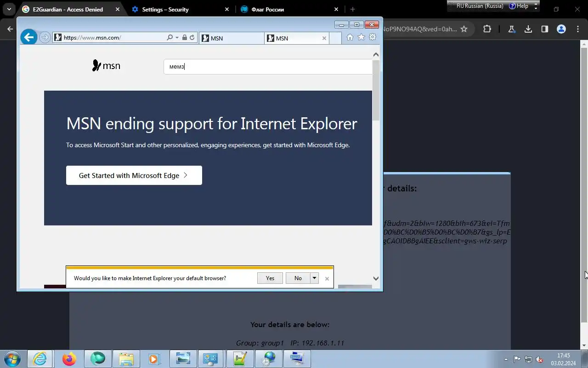The height and width of the screenshot is (368, 588).
Task: Click No on default browser prompt
Action: [298, 278]
